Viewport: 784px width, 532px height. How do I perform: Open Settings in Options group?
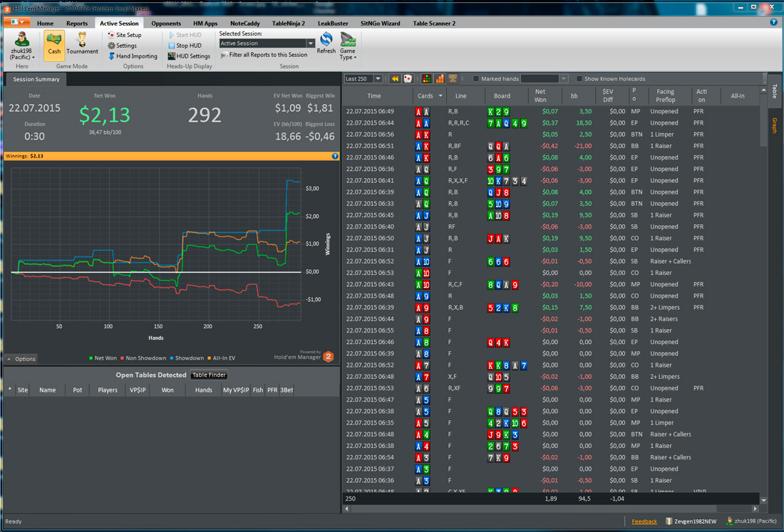[x=122, y=46]
